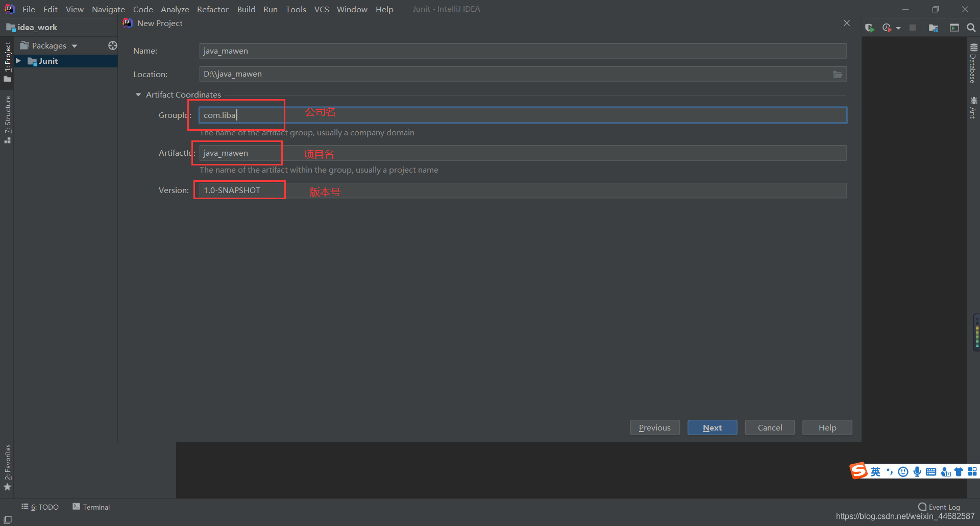
Task: Collapse the Artifact Coordinates section
Action: click(138, 94)
